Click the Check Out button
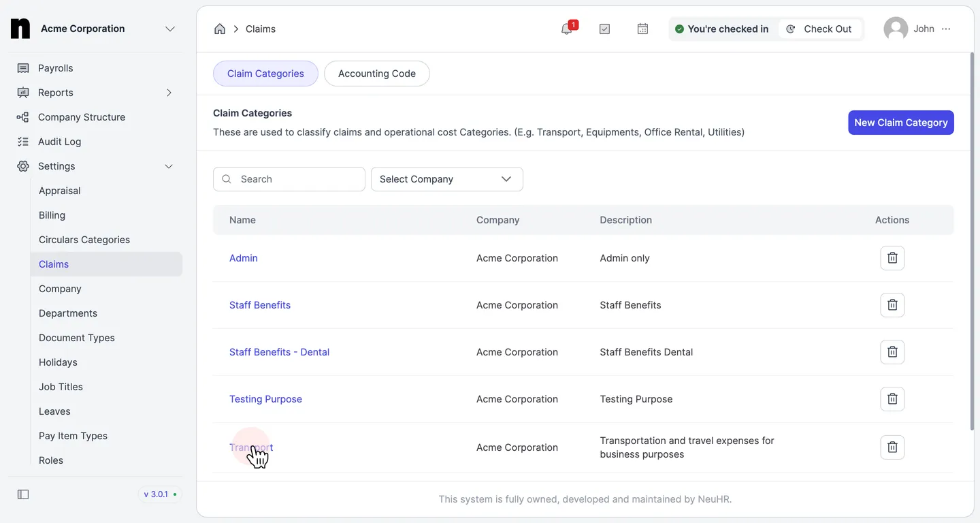The width and height of the screenshot is (980, 523). tap(819, 29)
